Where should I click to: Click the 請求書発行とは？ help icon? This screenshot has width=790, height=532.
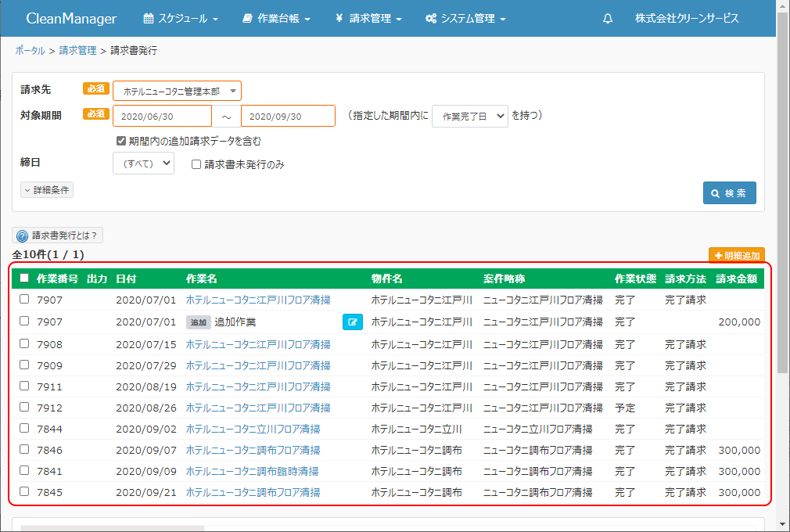click(22, 235)
